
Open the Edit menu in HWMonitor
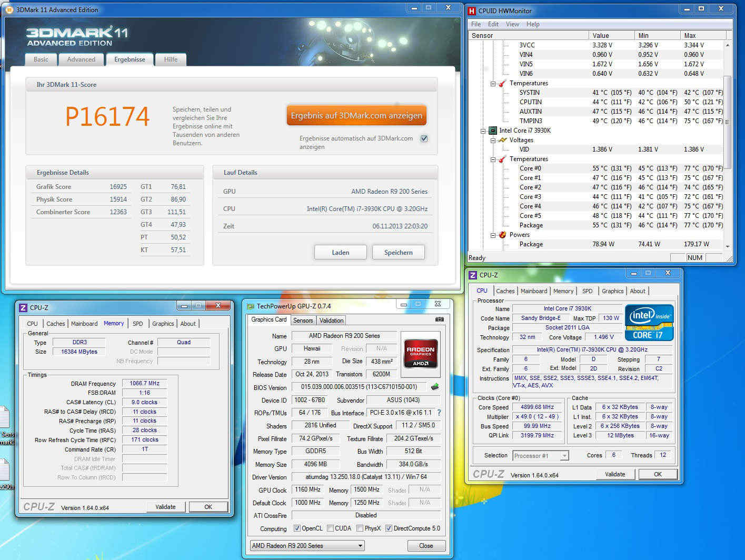(493, 24)
